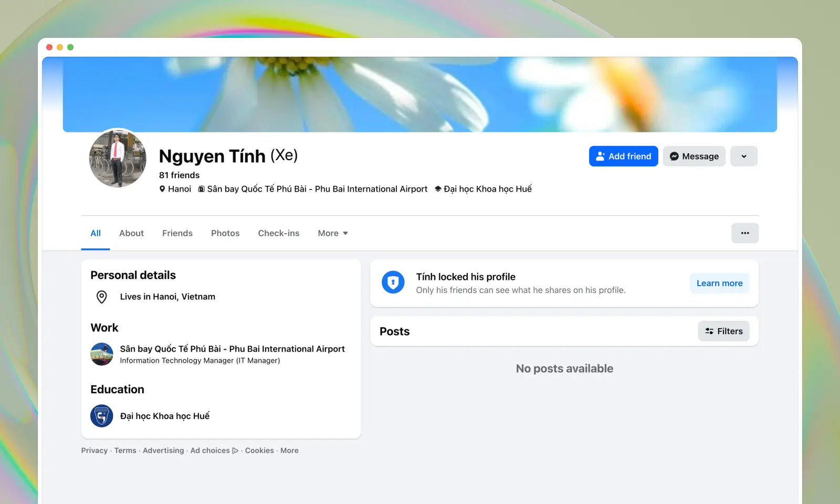Click the red window close button

(x=49, y=47)
